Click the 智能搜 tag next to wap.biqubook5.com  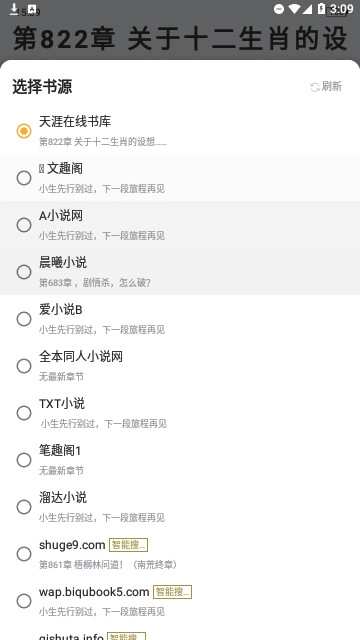(x=172, y=592)
